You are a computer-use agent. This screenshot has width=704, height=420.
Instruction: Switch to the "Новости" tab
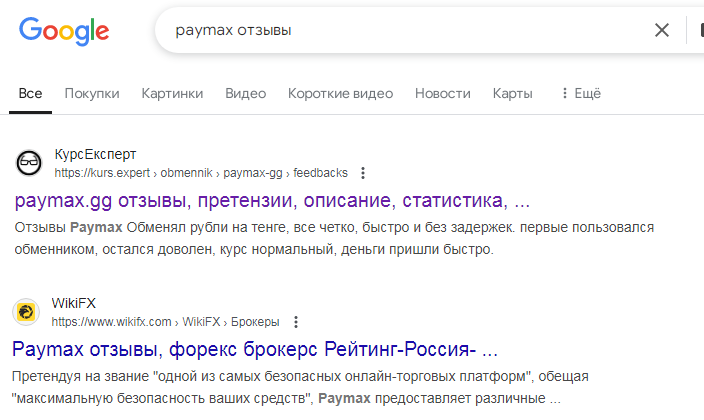443,93
